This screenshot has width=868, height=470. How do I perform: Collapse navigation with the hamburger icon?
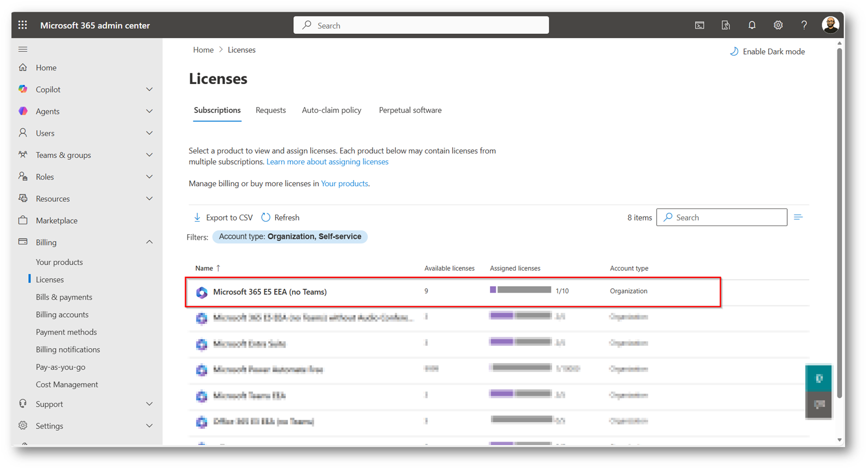[x=23, y=49]
